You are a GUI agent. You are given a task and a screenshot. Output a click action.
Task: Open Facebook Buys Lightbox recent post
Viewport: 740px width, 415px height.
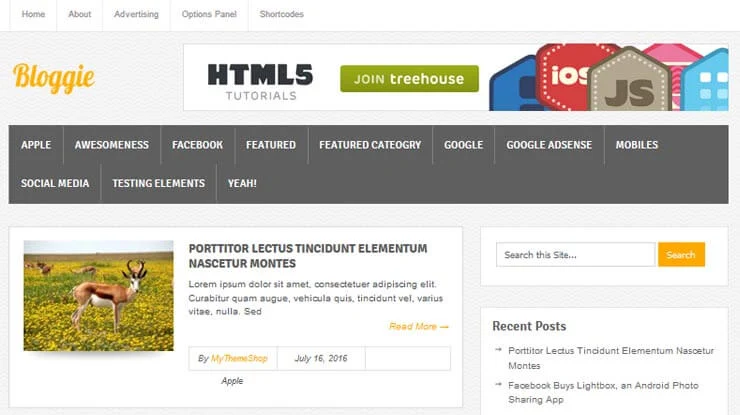click(x=603, y=392)
